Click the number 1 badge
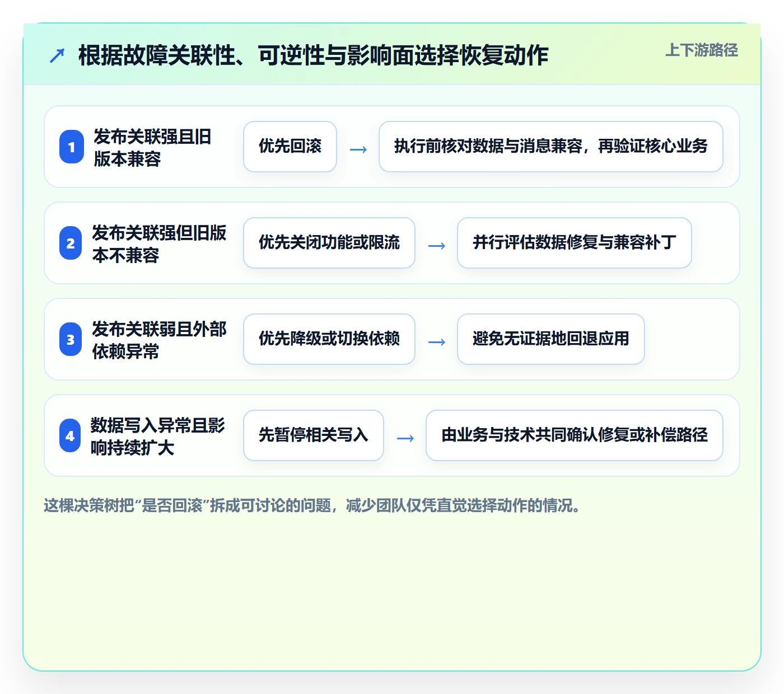This screenshot has height=694, width=784. 71,147
